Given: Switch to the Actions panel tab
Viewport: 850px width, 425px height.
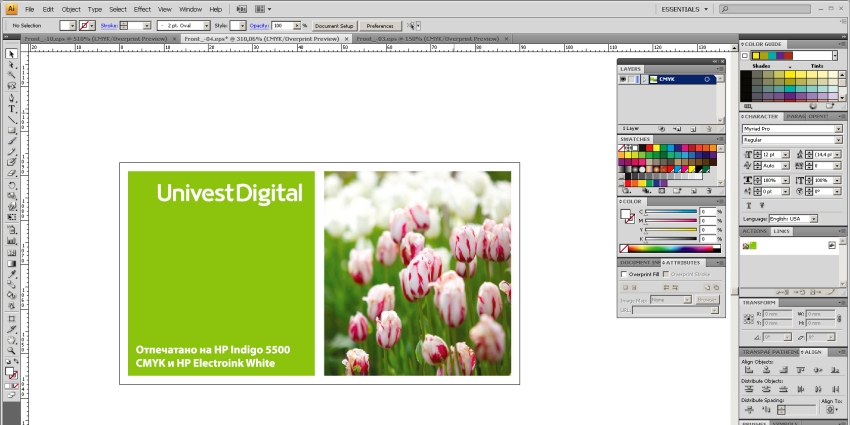Looking at the screenshot, I should click(x=754, y=231).
